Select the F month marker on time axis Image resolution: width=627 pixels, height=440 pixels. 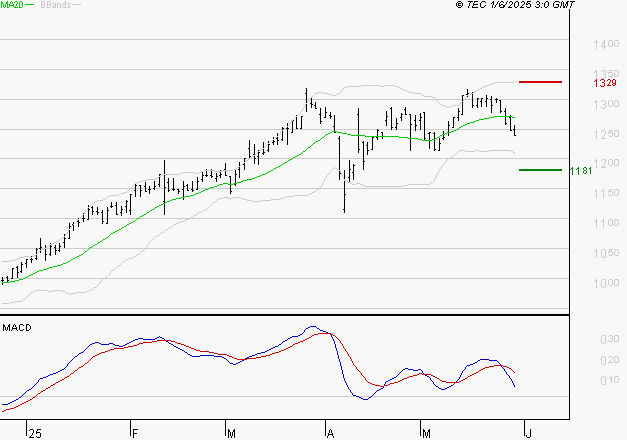click(x=134, y=433)
